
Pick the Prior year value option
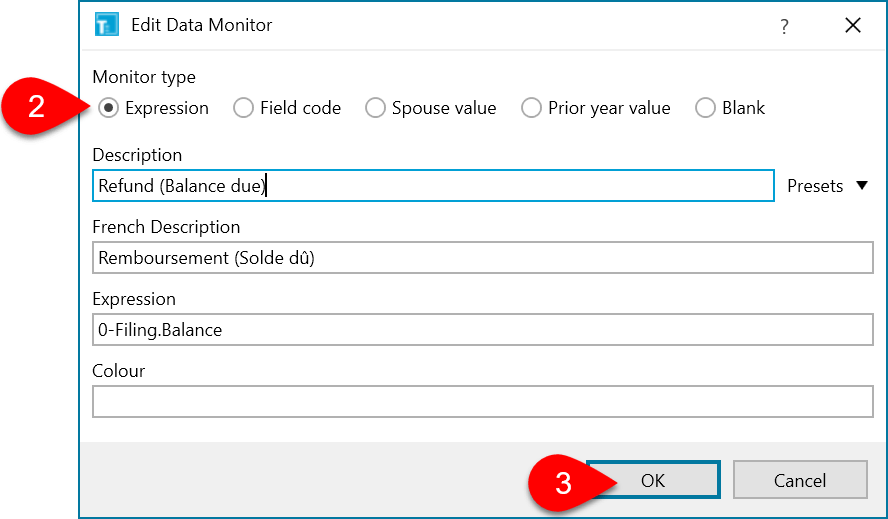tap(531, 108)
